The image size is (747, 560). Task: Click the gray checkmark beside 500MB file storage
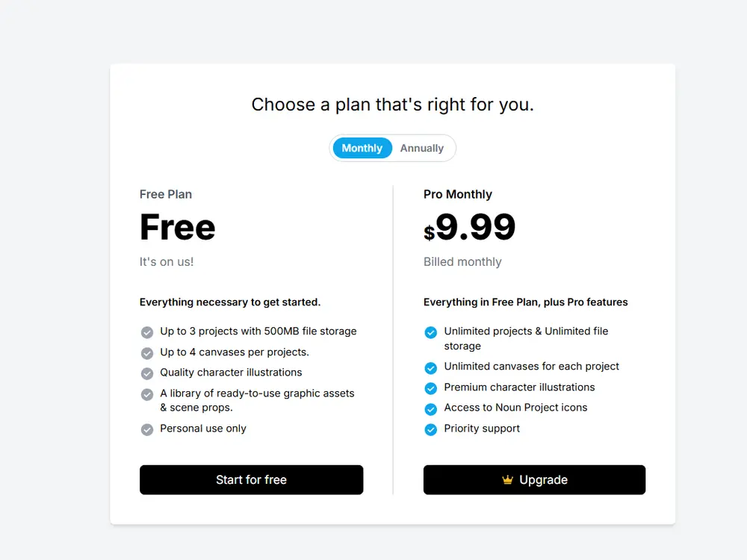pos(147,332)
